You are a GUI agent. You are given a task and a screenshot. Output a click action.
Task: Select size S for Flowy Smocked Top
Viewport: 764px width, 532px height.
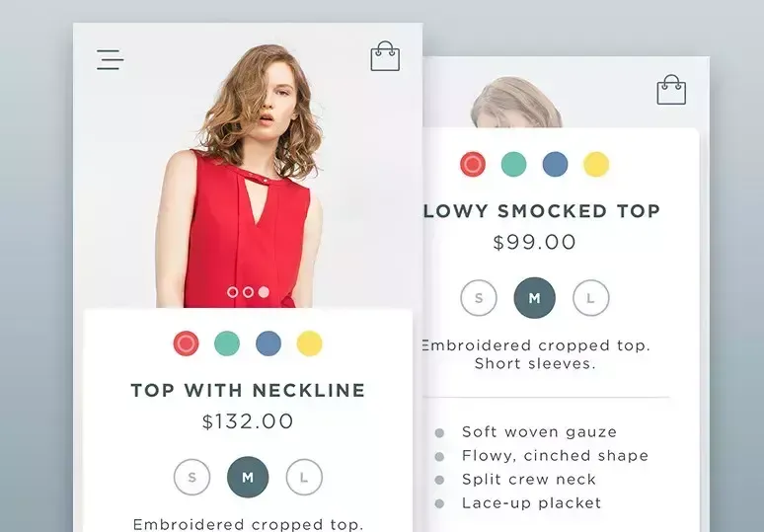click(479, 298)
